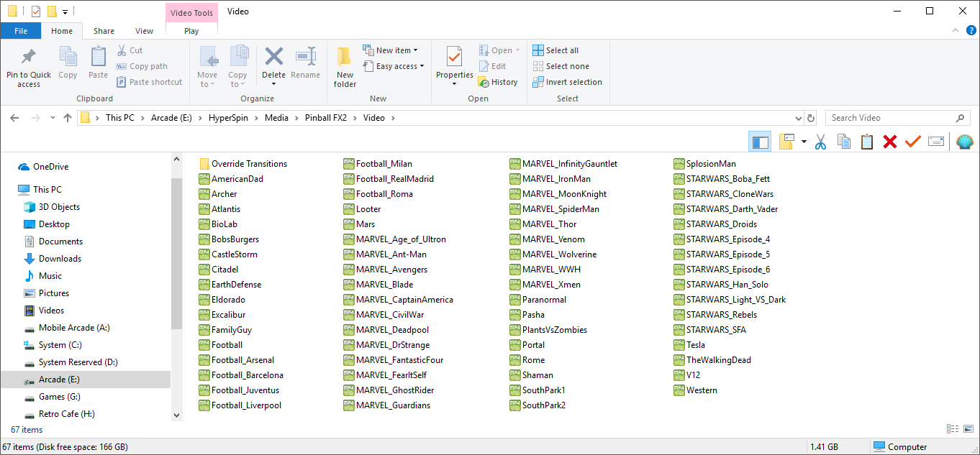Expand the address bar history dropdown
This screenshot has height=455, width=980.
tap(798, 118)
